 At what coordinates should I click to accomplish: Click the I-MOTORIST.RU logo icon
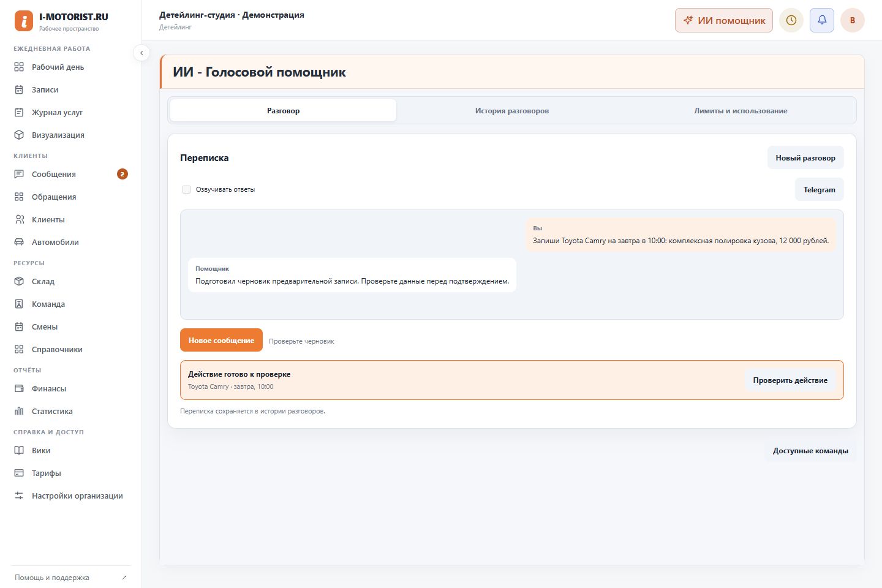24,21
